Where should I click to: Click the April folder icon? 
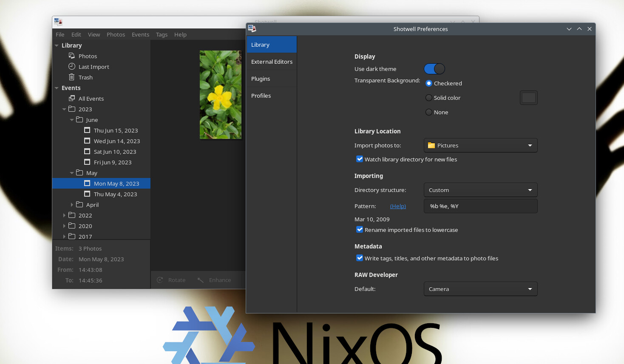pos(79,204)
